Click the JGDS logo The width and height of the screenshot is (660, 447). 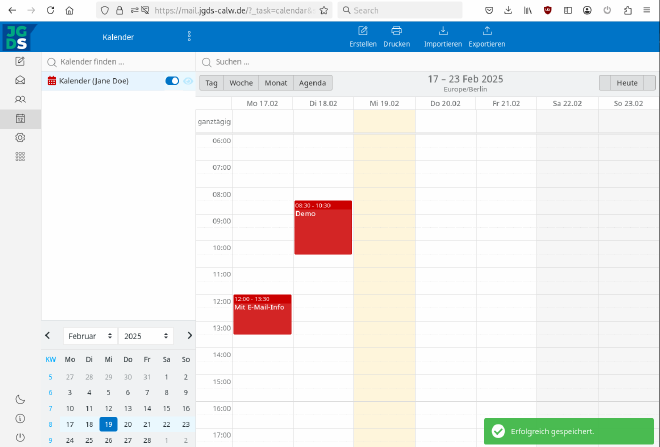(x=17, y=37)
